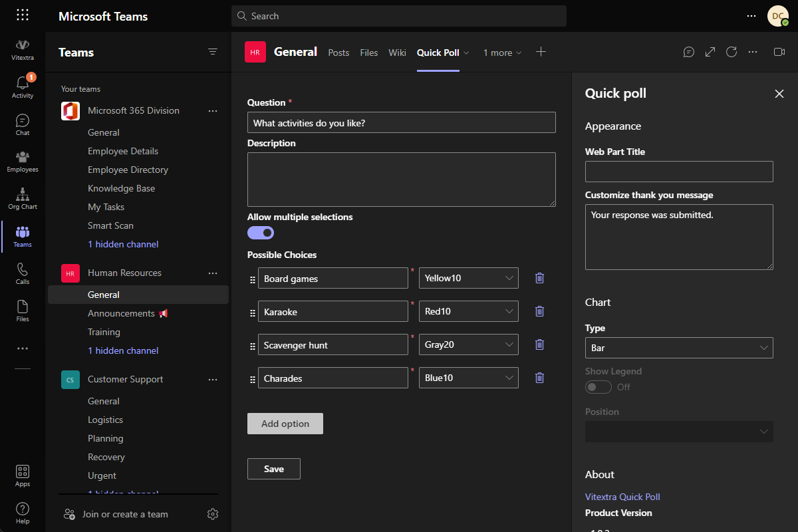Go to Chat in left rail
798x532 pixels.
[x=23, y=124]
